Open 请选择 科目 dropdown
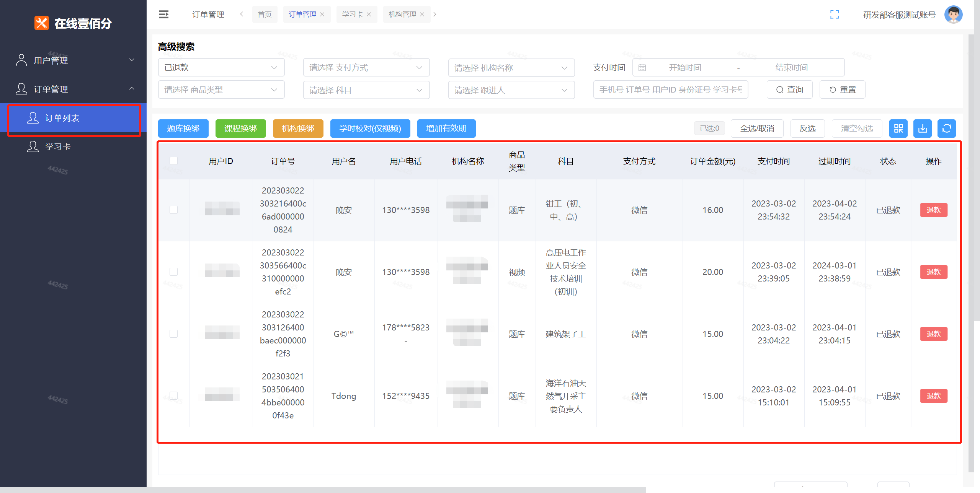Screen dimensions: 980x493 (x=366, y=90)
